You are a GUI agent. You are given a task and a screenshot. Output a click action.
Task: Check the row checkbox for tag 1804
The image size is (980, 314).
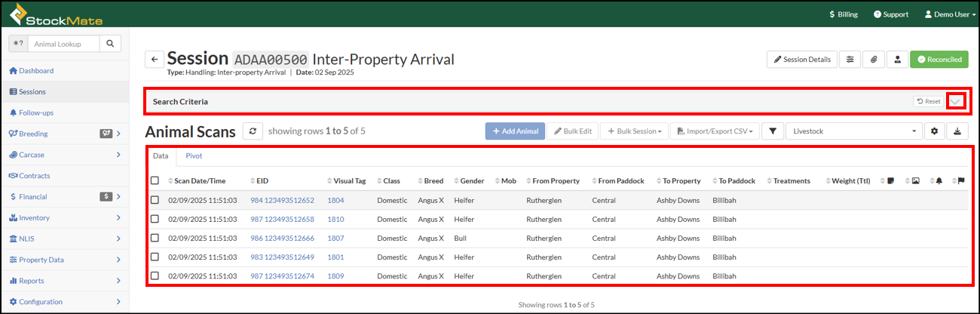point(155,201)
